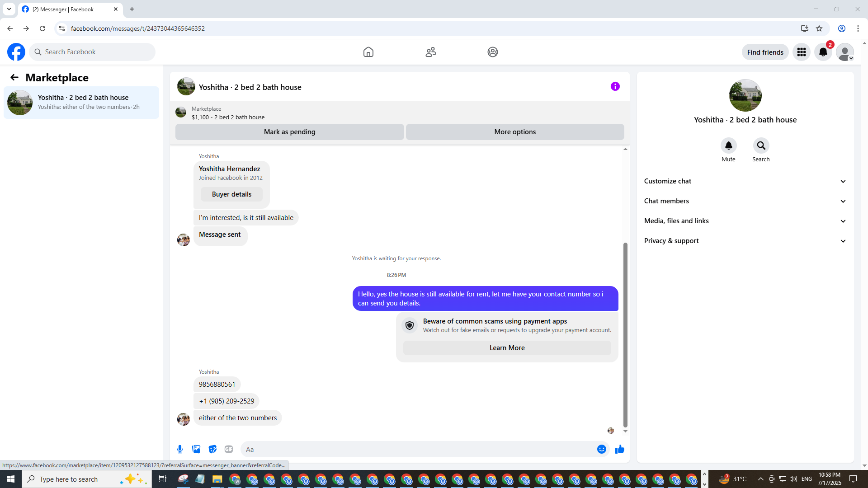Choose a sticker icon
Viewport: 868px width, 488px height.
click(x=212, y=449)
